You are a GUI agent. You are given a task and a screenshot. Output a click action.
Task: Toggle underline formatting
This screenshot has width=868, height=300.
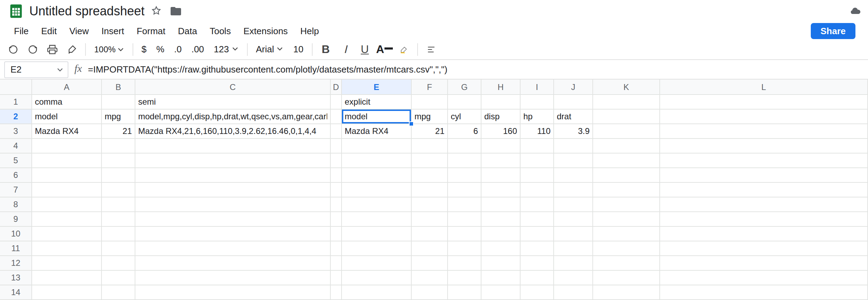pyautogui.click(x=365, y=50)
